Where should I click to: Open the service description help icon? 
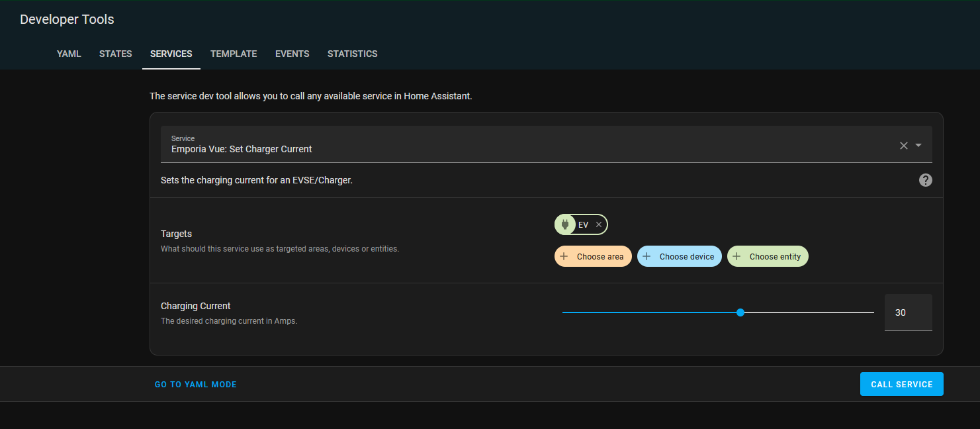(925, 179)
